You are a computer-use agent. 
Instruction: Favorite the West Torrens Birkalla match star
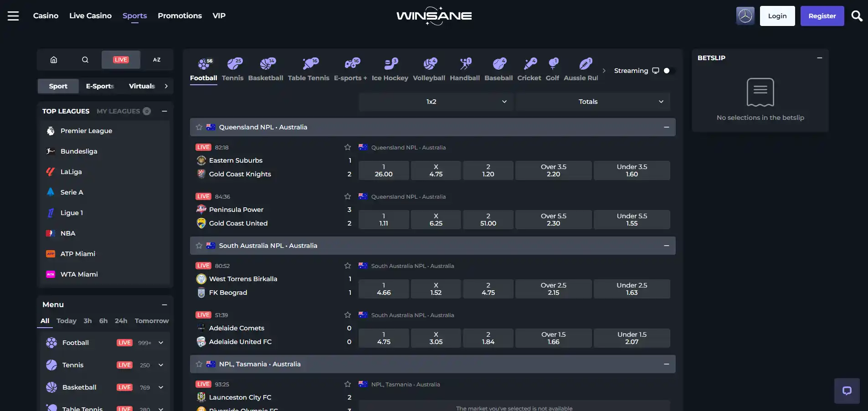[348, 266]
